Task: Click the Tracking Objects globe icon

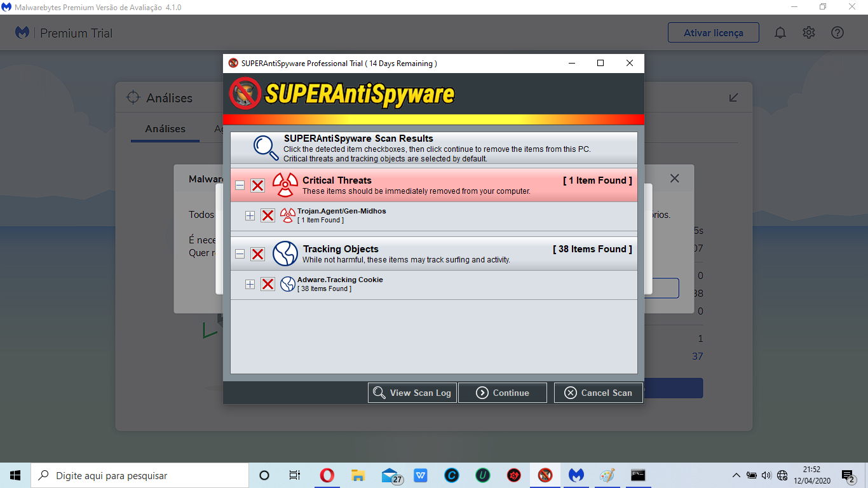Action: [x=285, y=254]
